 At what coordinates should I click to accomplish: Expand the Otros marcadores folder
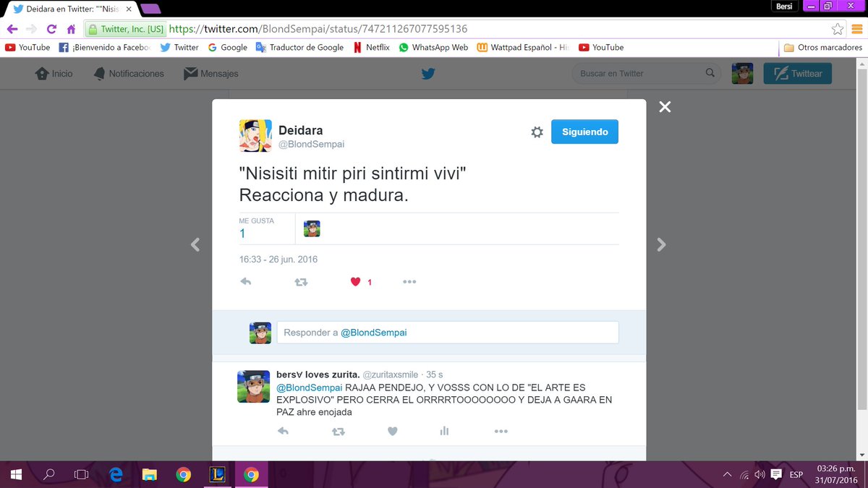tap(823, 47)
